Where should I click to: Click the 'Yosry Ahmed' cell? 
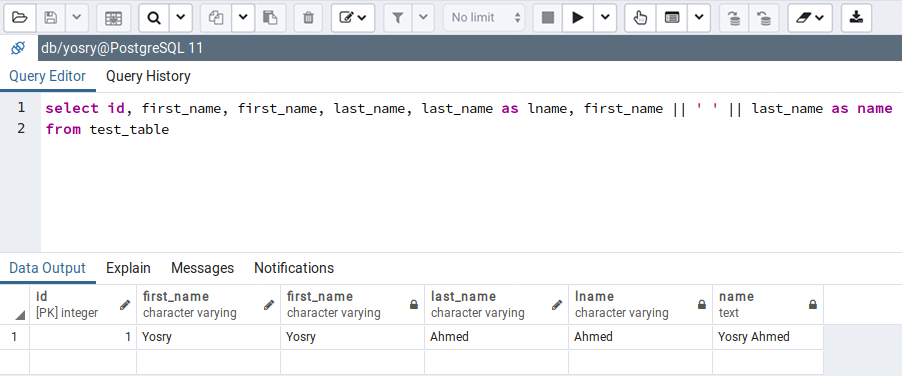coord(768,337)
